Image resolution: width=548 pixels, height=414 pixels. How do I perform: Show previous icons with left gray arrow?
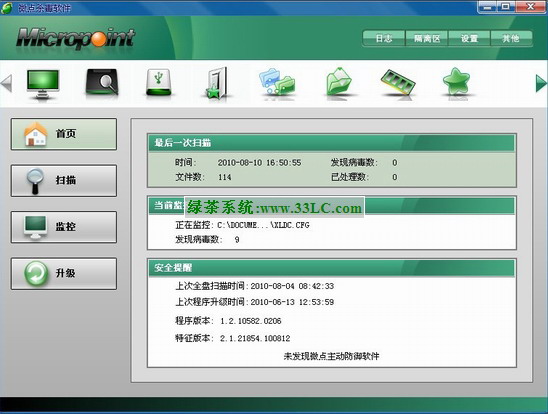click(7, 83)
